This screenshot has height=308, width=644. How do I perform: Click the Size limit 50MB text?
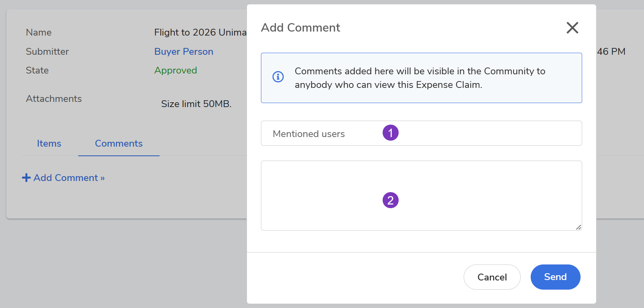point(196,104)
